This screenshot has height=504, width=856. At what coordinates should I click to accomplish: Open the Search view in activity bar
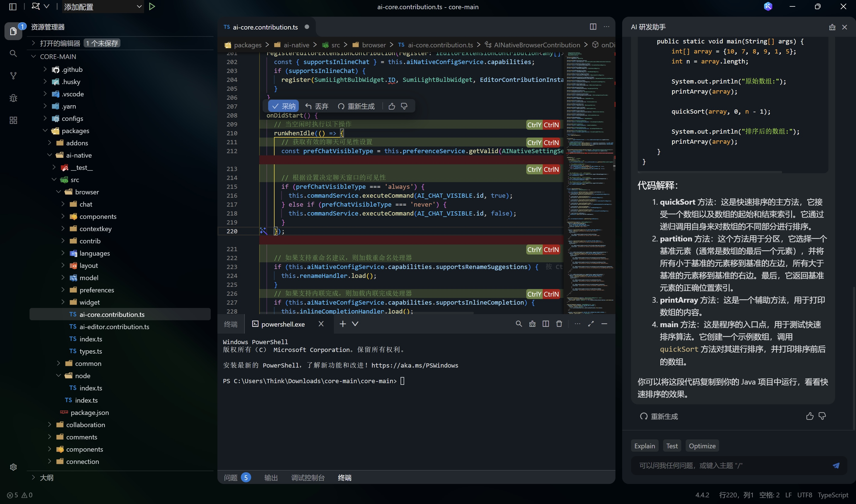pyautogui.click(x=13, y=53)
